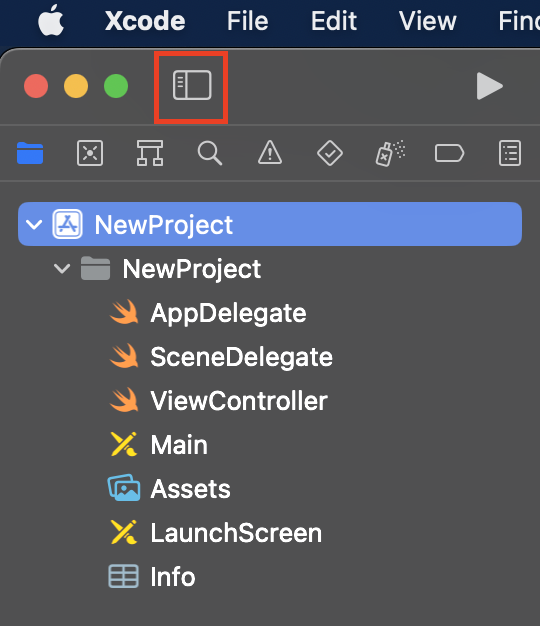Open the Breakpoint navigator icon

tap(449, 153)
